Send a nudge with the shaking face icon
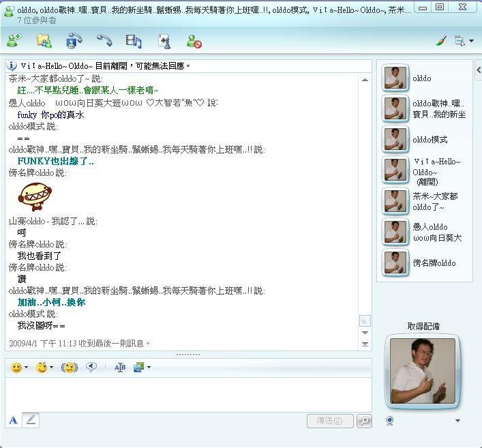 click(70, 367)
